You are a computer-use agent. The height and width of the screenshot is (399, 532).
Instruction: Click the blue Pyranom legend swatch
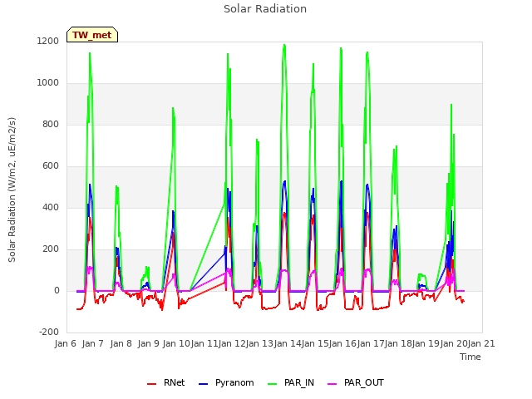coord(203,384)
